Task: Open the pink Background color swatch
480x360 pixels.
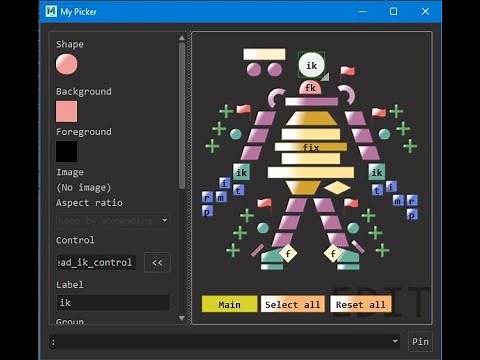Action: (x=66, y=112)
